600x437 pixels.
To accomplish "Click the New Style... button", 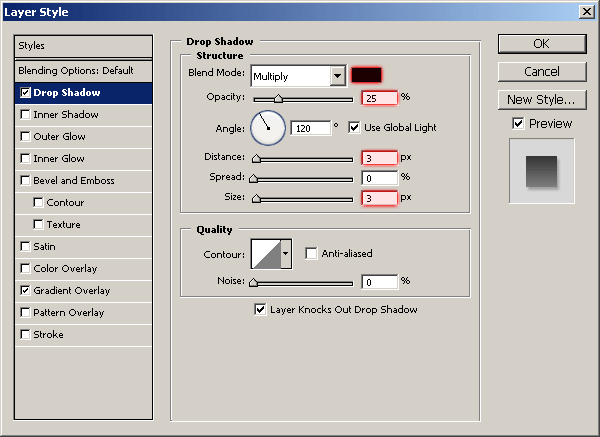I will 541,99.
